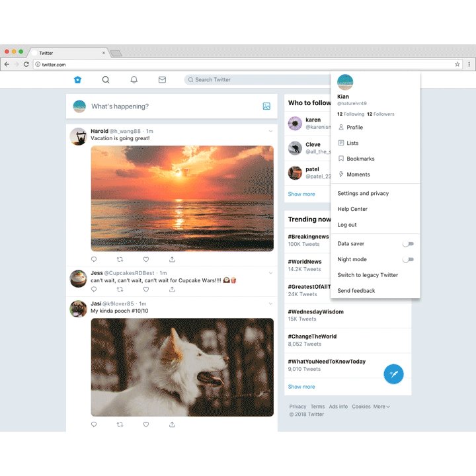The width and height of the screenshot is (476, 476).
Task: Open a new browser tab
Action: pos(116,54)
